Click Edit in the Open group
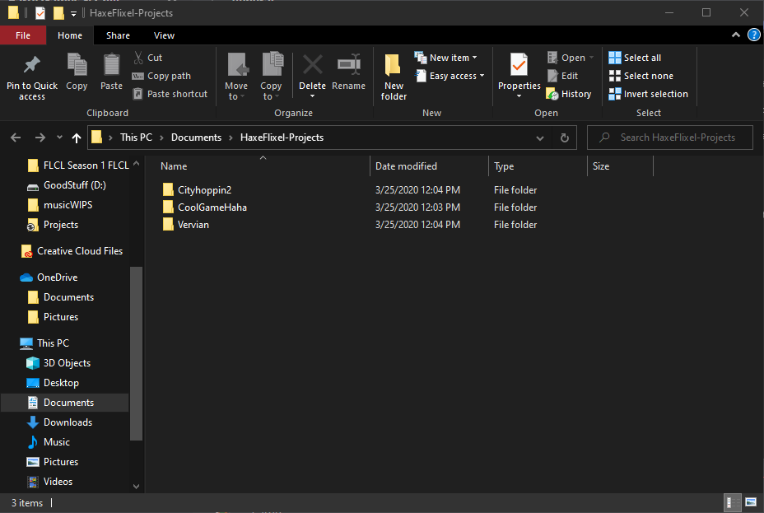This screenshot has width=764, height=513. click(x=562, y=76)
